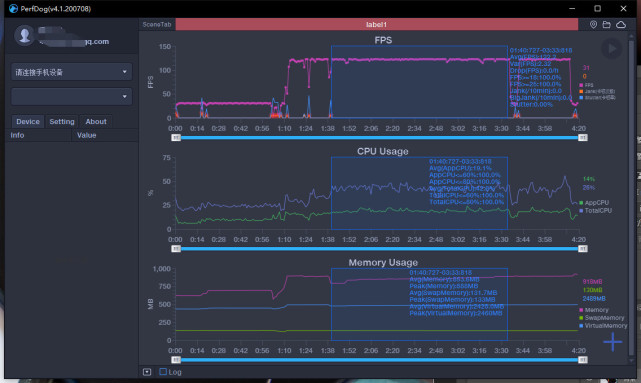Switch to the Setting tab
The image size is (641, 383).
pyautogui.click(x=62, y=121)
